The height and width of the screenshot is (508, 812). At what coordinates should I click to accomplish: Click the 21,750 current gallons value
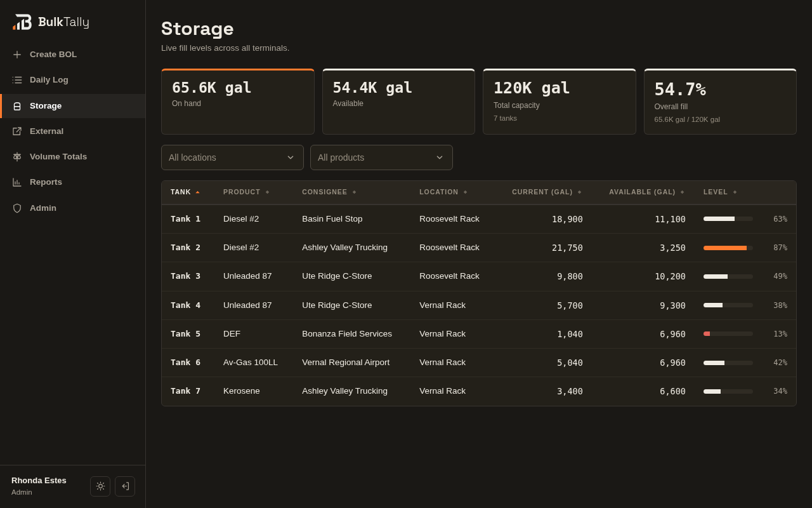[x=567, y=248]
